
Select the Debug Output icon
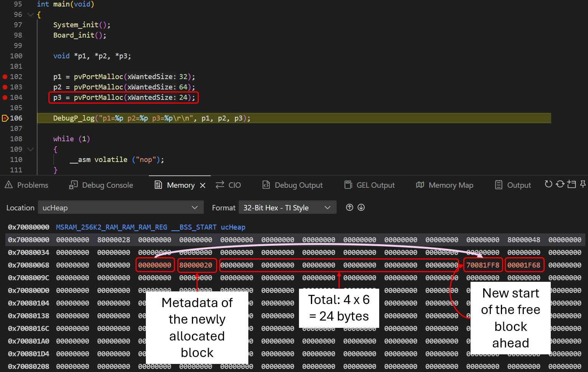(266, 185)
